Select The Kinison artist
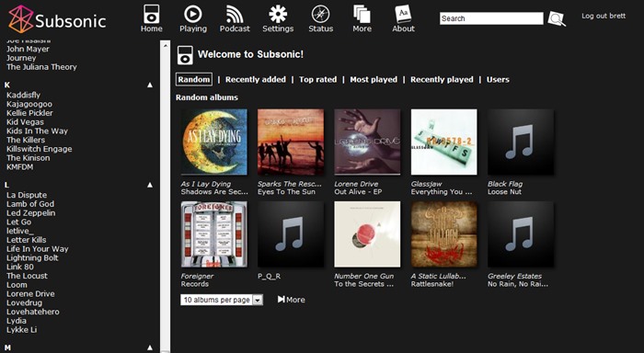Image resolution: width=644 pixels, height=353 pixels. pos(28,158)
